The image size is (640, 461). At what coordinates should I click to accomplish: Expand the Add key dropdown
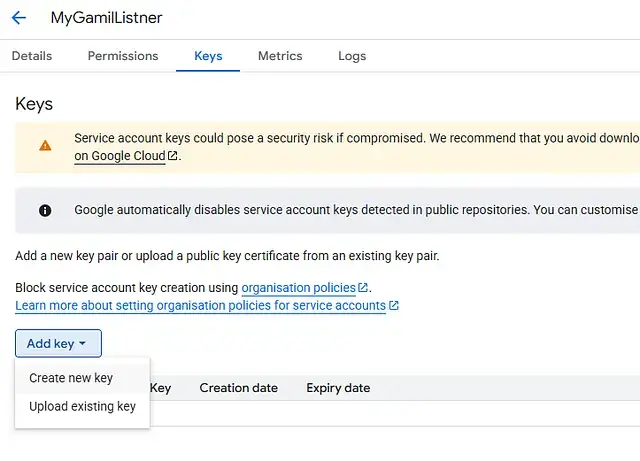pos(58,343)
